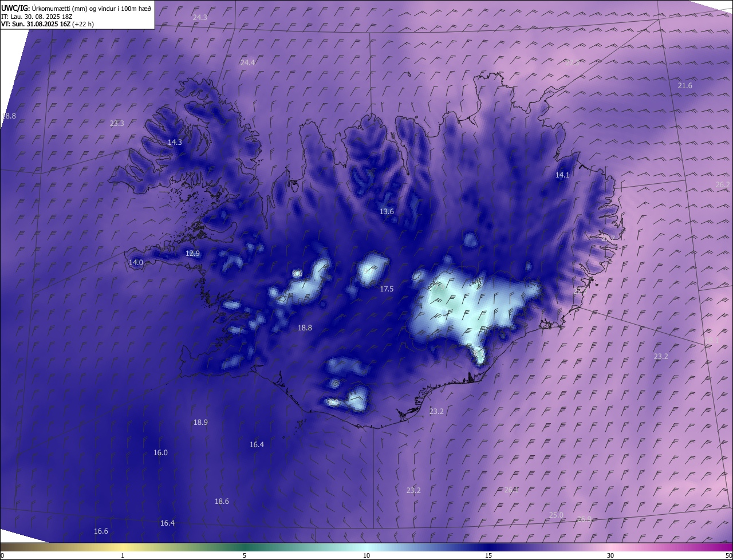Click the map value 18.9
The width and height of the screenshot is (733, 560).
pyautogui.click(x=200, y=423)
